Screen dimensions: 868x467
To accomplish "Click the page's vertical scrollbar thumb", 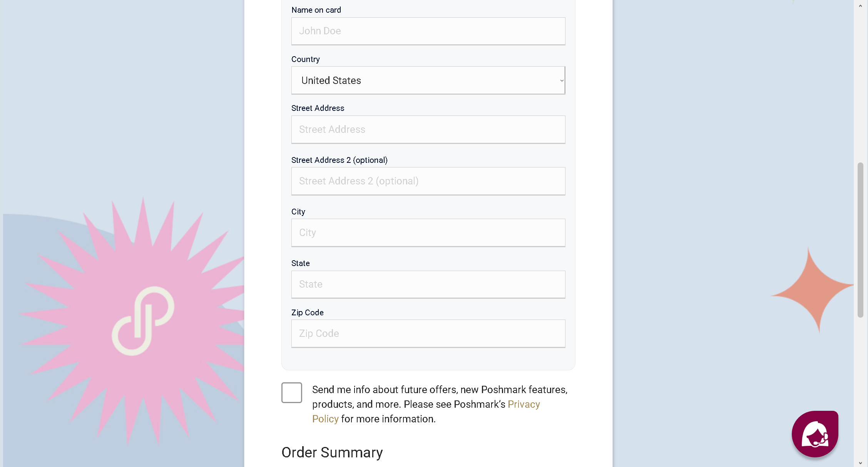I will pyautogui.click(x=860, y=240).
